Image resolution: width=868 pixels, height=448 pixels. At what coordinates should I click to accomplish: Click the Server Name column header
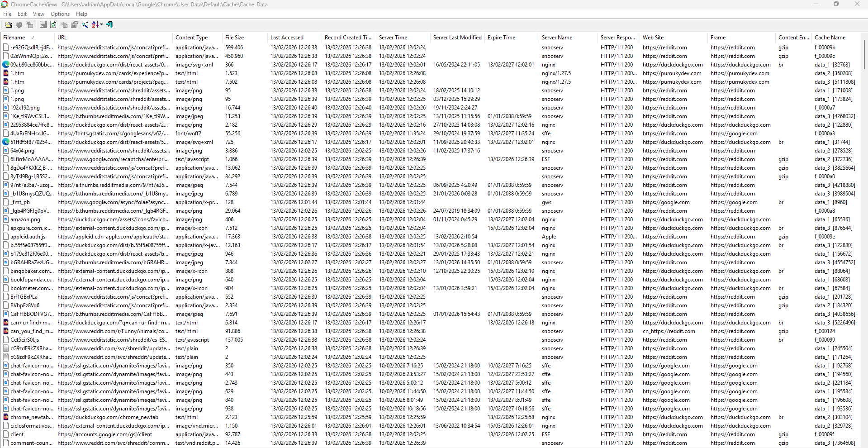(x=557, y=38)
